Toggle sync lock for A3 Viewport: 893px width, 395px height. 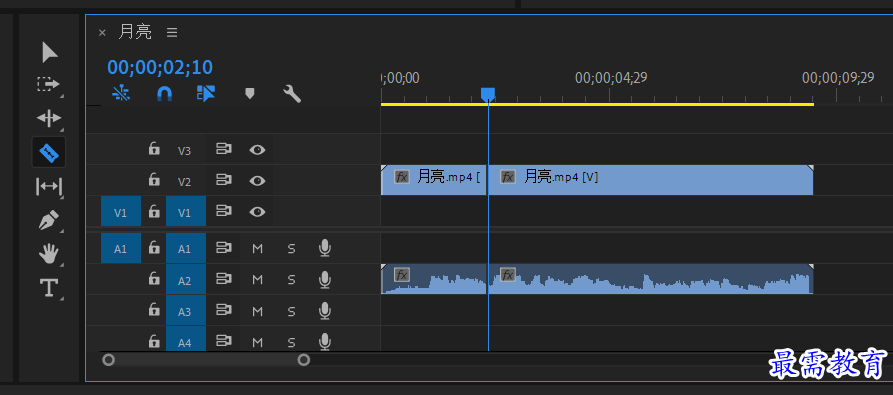[x=224, y=310]
